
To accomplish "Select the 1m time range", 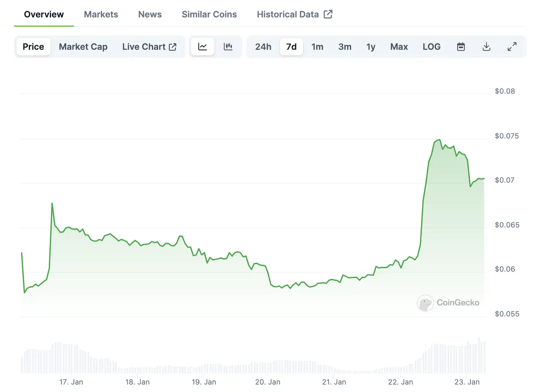I will pos(317,47).
